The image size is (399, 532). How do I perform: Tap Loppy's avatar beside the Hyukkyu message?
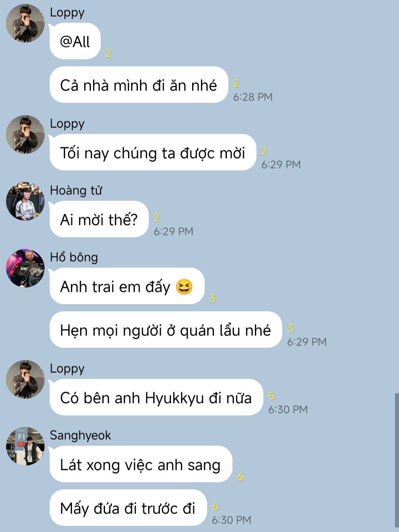[x=25, y=379]
